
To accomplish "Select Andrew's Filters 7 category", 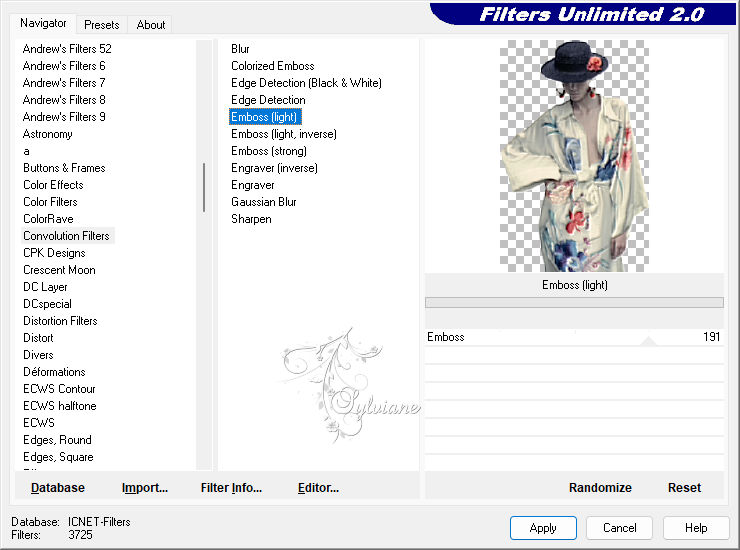I will 64,83.
